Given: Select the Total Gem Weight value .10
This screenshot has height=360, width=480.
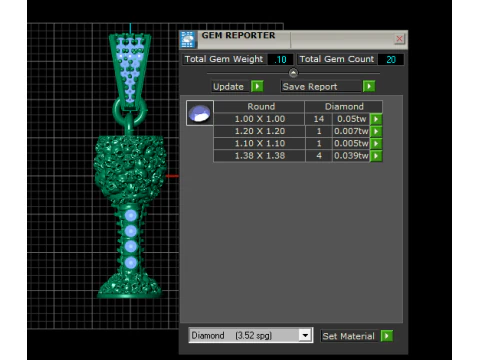Looking at the screenshot, I should tap(280, 60).
